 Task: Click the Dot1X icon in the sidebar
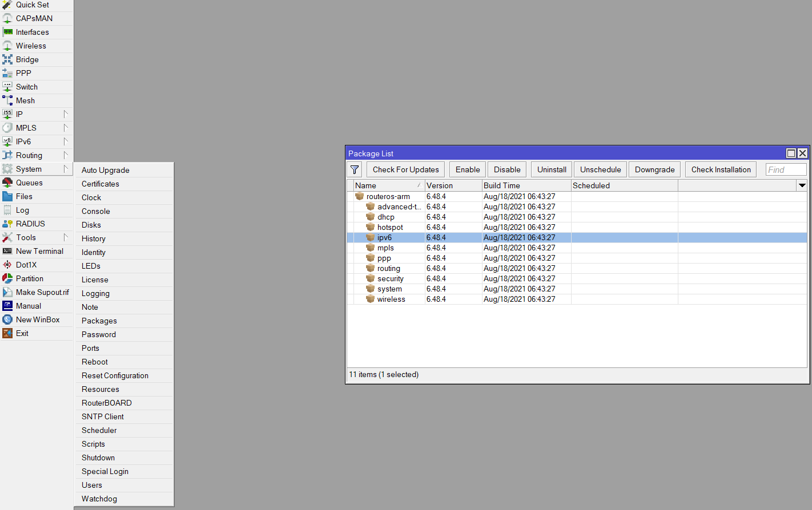point(7,265)
